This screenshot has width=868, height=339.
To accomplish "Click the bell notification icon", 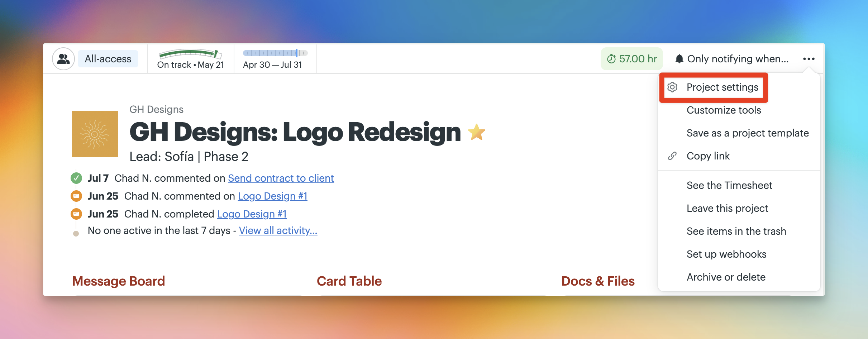I will pos(679,59).
